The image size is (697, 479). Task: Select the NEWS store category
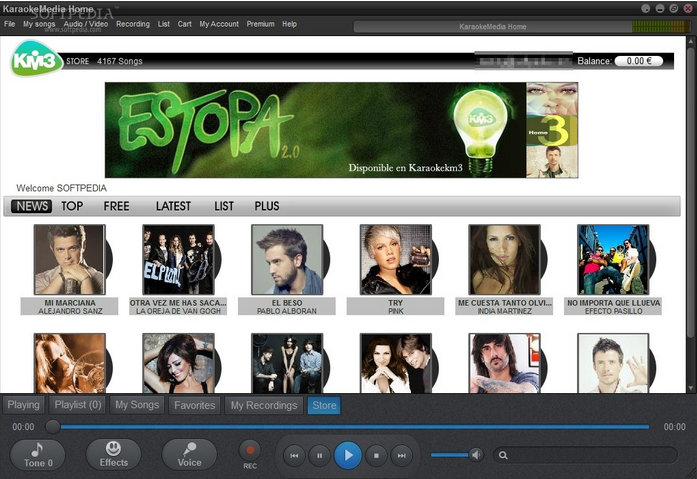(x=32, y=206)
